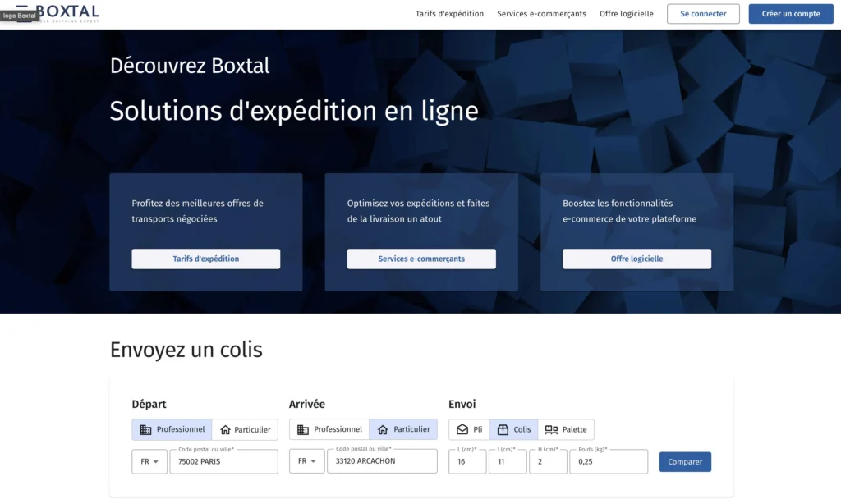
Task: Edit arrival field 33120 ARCACHON
Action: click(382, 461)
